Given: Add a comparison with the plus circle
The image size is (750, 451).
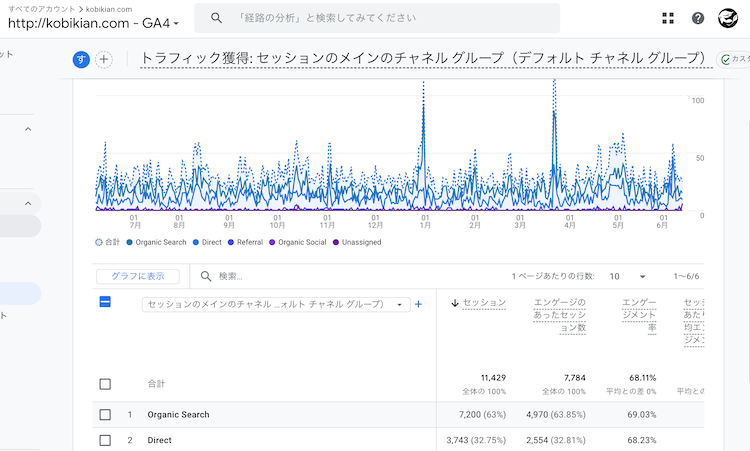Looking at the screenshot, I should [x=104, y=59].
